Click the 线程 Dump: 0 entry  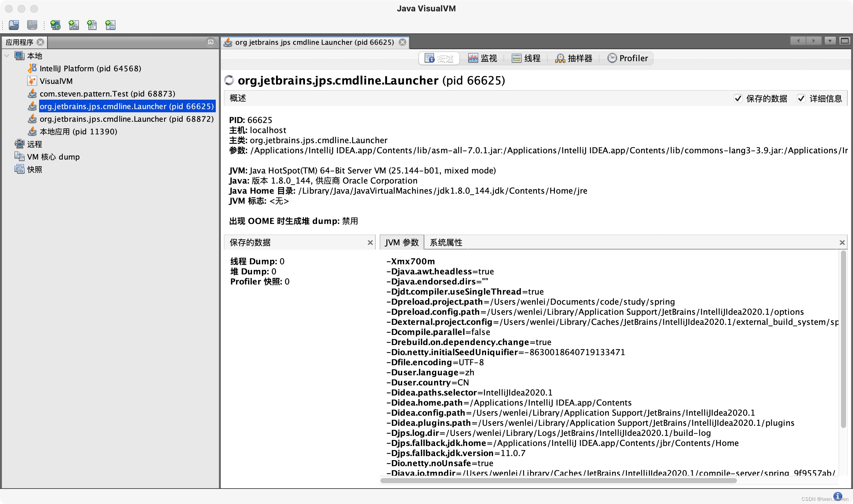(257, 261)
